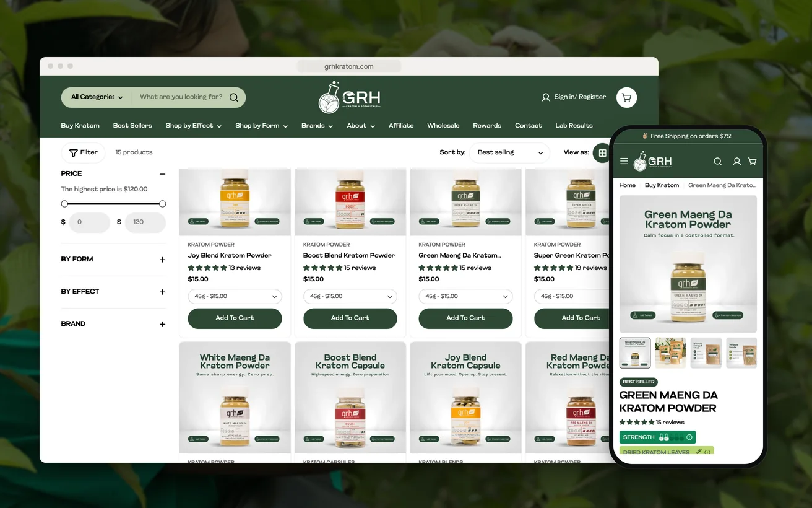Screen dimensions: 812x508
Task: Open the Shop by Form menu
Action: (x=261, y=126)
